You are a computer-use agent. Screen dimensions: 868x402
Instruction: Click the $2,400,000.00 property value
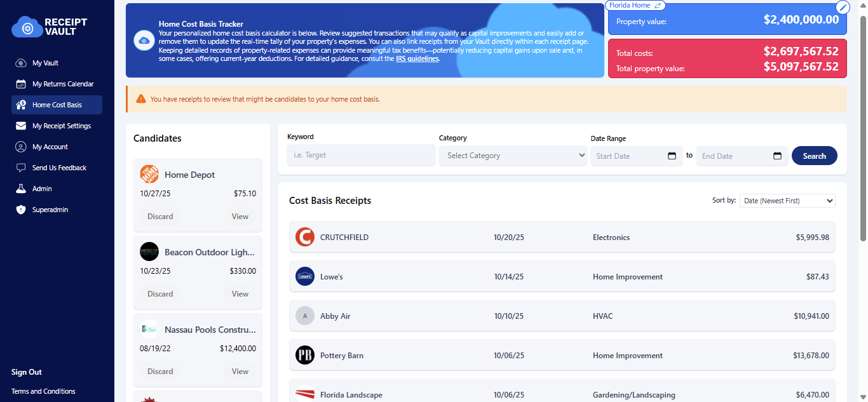pos(801,20)
